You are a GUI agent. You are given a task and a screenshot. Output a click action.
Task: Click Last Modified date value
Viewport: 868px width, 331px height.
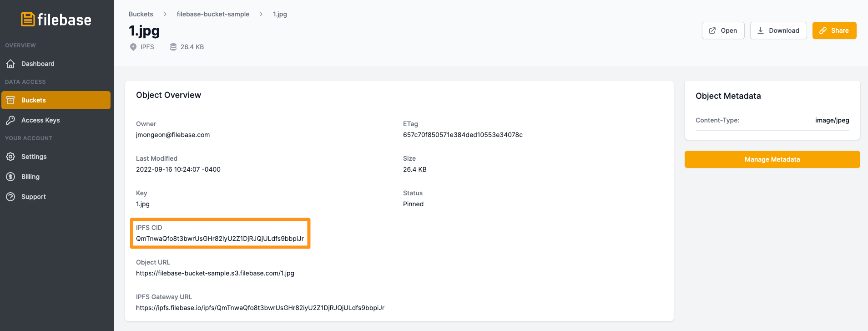[178, 169]
